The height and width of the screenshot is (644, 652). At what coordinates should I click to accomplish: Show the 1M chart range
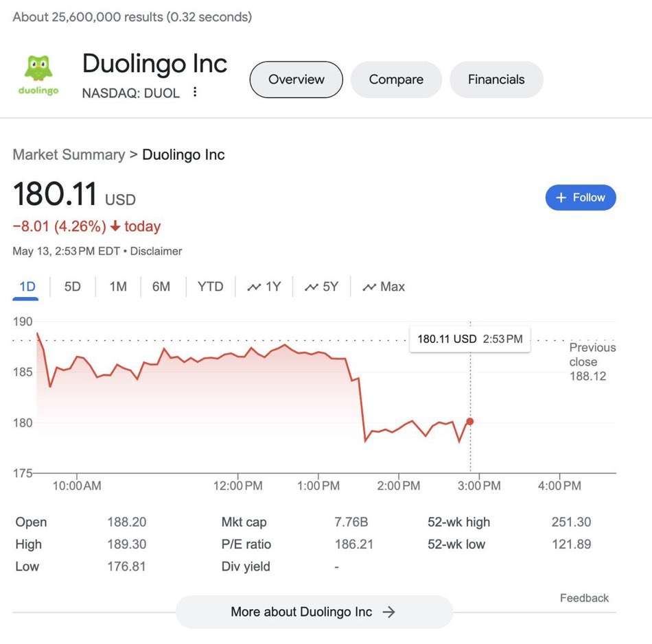pyautogui.click(x=118, y=287)
